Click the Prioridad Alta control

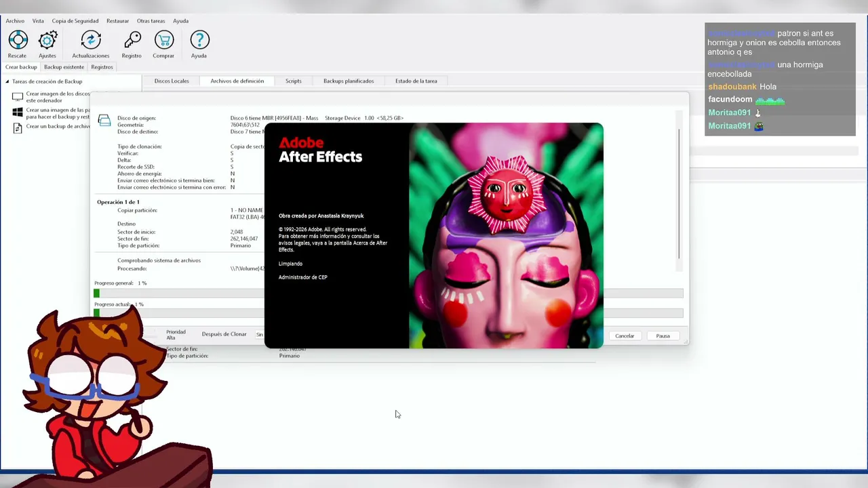(176, 335)
